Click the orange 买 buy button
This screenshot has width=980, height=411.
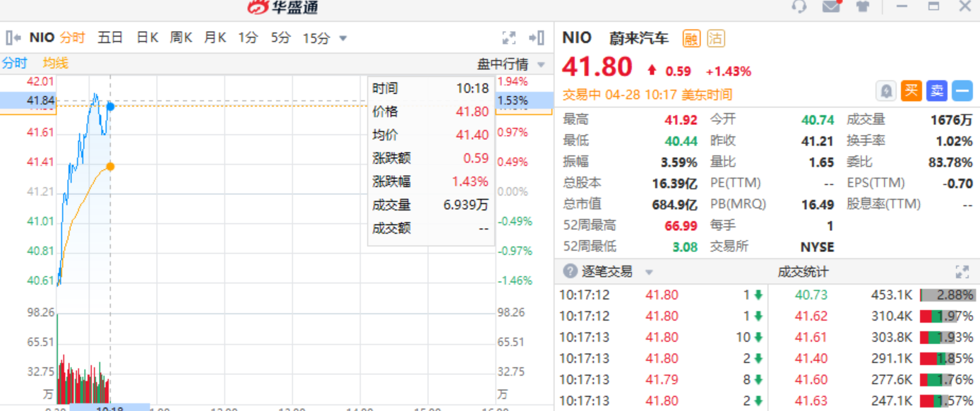pos(912,90)
